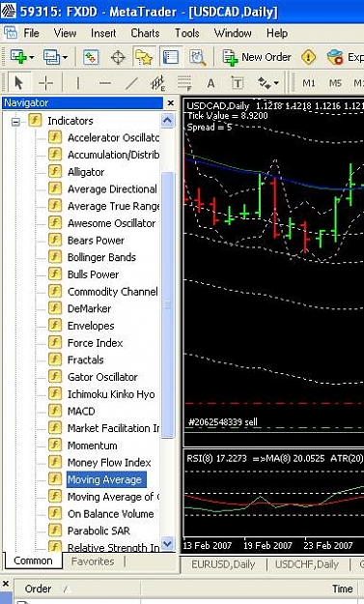Click Navigator scrollbar up arrow
The height and width of the screenshot is (604, 364).
click(x=167, y=121)
